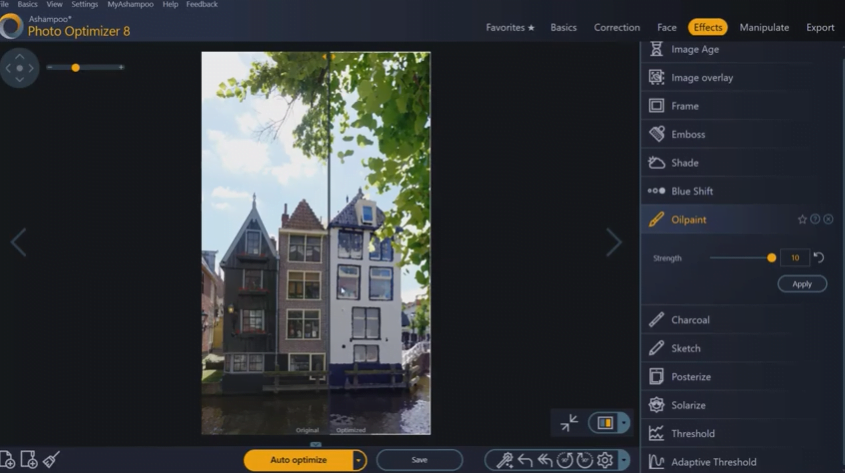
Task: Click the magic wand optimize icon
Action: [x=504, y=460]
